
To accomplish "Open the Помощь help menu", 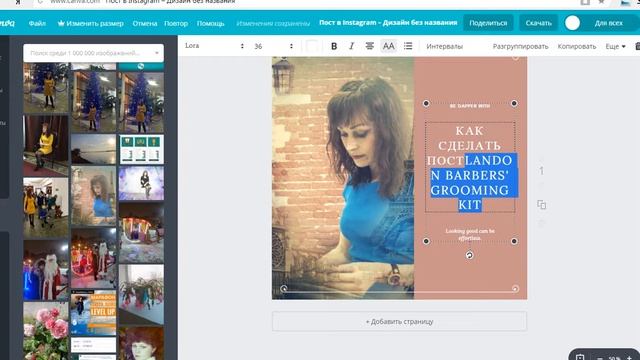I will pyautogui.click(x=211, y=24).
